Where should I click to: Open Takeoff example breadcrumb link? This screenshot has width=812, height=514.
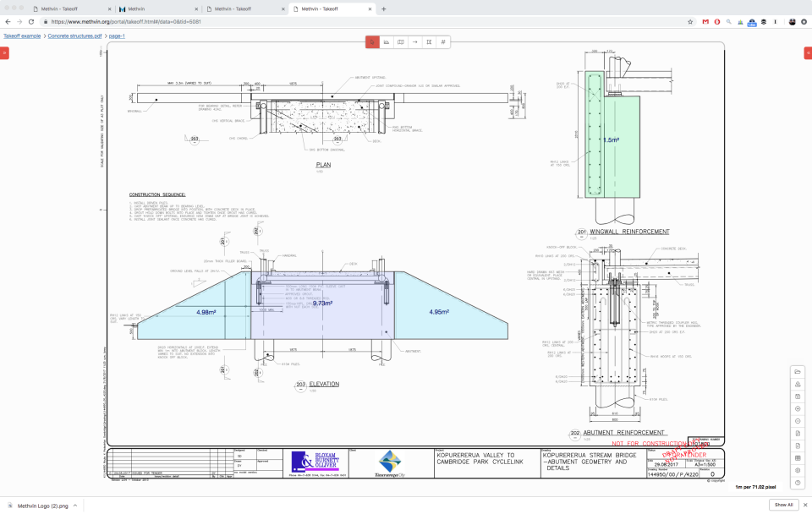pyautogui.click(x=22, y=36)
